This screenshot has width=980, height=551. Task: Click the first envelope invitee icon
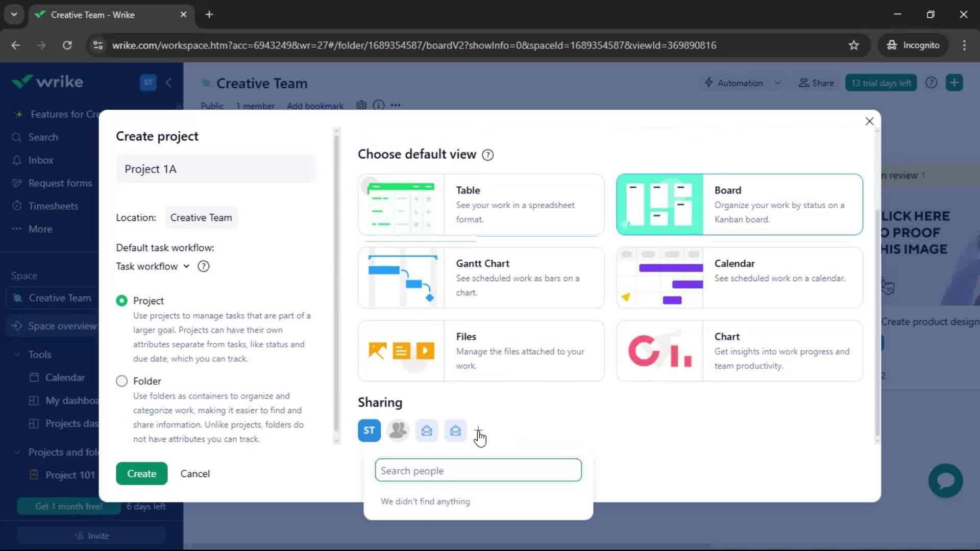427,431
